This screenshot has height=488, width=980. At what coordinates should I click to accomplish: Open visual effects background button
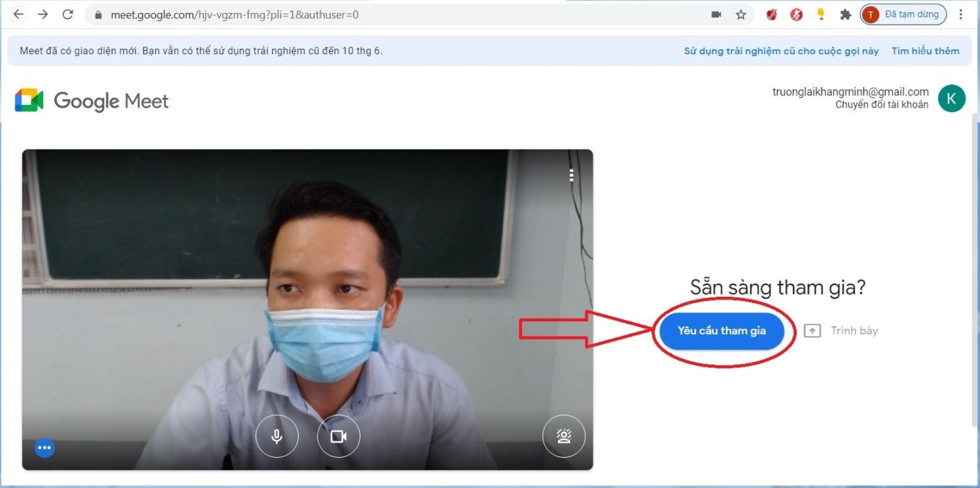(x=563, y=436)
